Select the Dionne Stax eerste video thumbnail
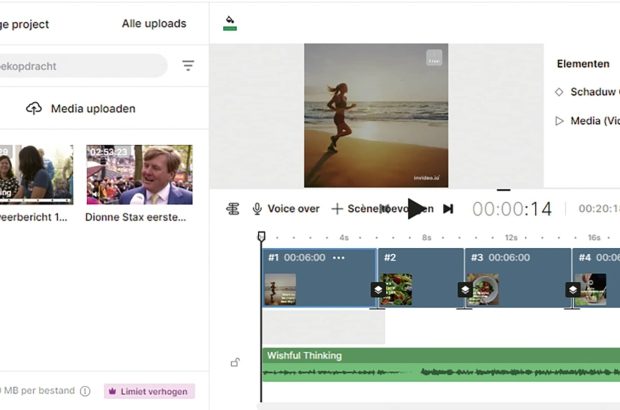Viewport: 620px width, 410px height. coord(139,175)
